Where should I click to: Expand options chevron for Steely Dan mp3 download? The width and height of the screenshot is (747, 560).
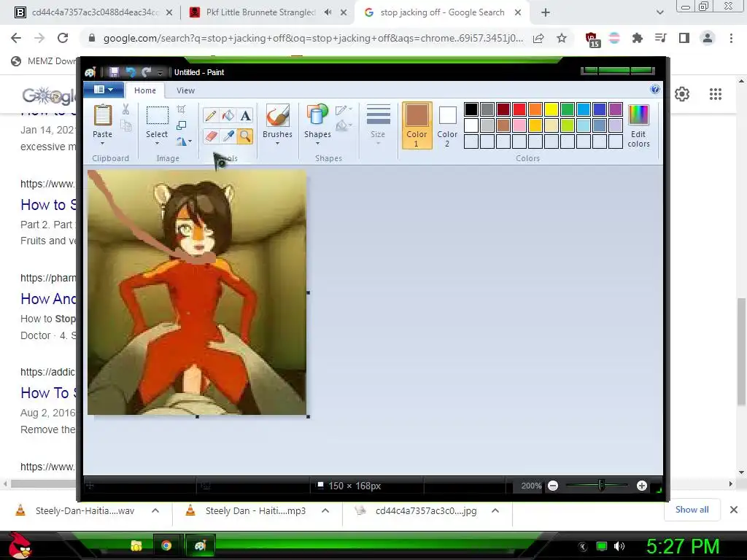click(325, 510)
